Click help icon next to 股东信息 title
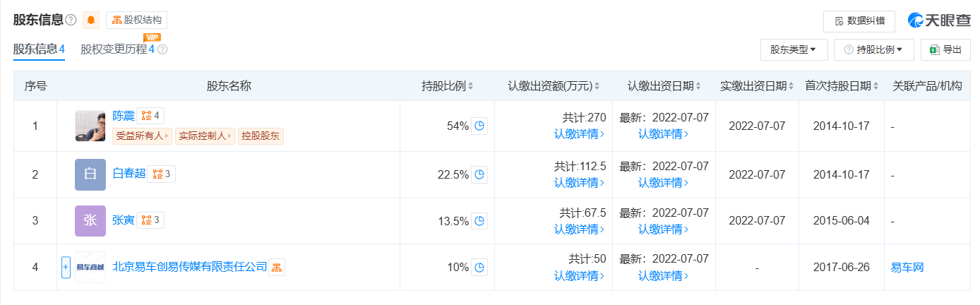Screen dimensions: 980x305 coord(71,20)
